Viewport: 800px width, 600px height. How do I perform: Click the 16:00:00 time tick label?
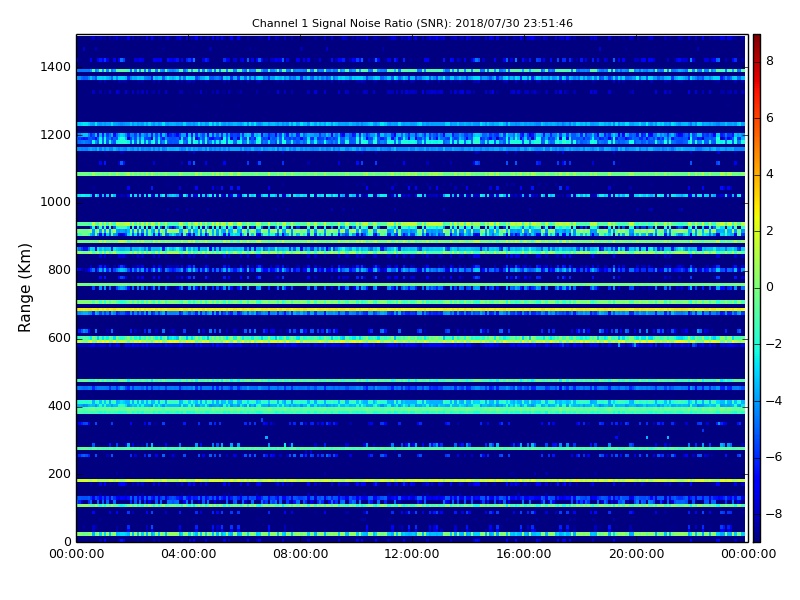click(524, 554)
